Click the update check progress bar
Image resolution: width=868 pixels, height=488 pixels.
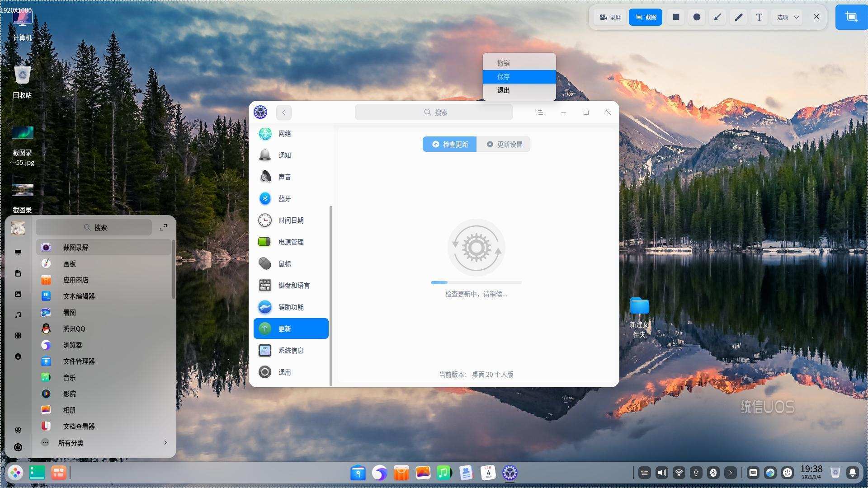(x=476, y=282)
